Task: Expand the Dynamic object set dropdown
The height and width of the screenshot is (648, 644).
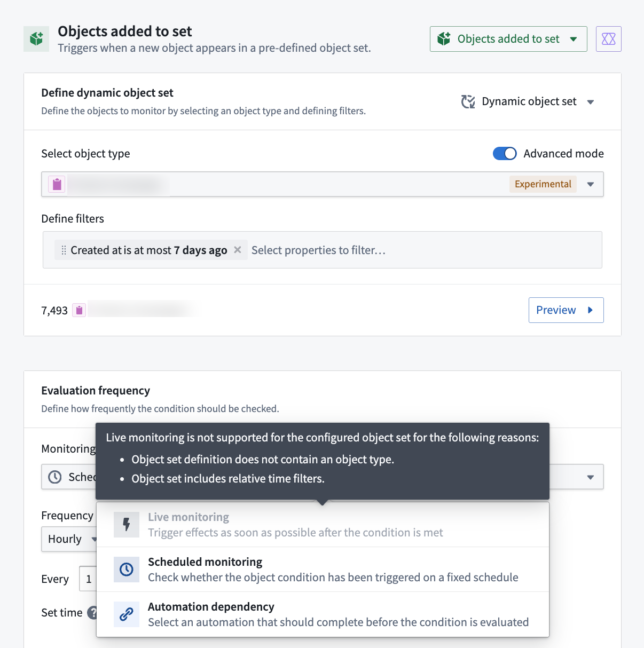Action: 528,101
